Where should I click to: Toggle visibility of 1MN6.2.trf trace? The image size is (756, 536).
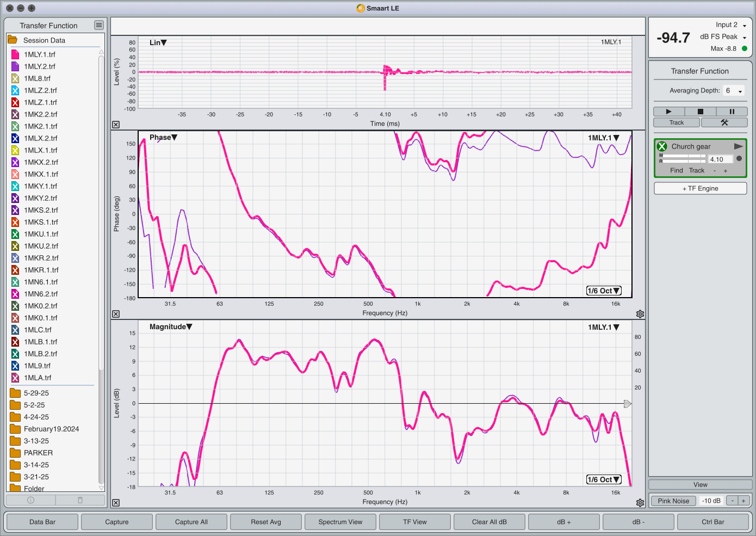(15, 294)
